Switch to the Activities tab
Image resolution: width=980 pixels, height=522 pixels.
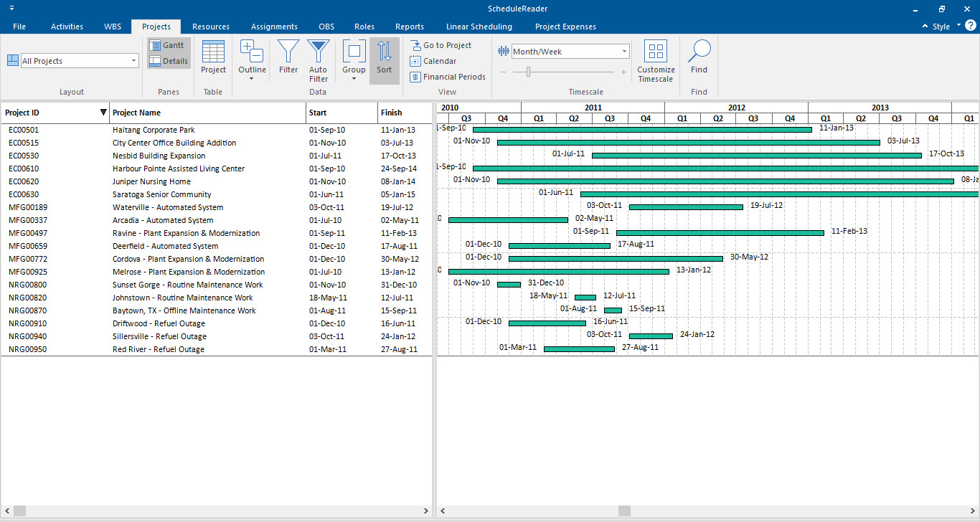[x=67, y=27]
